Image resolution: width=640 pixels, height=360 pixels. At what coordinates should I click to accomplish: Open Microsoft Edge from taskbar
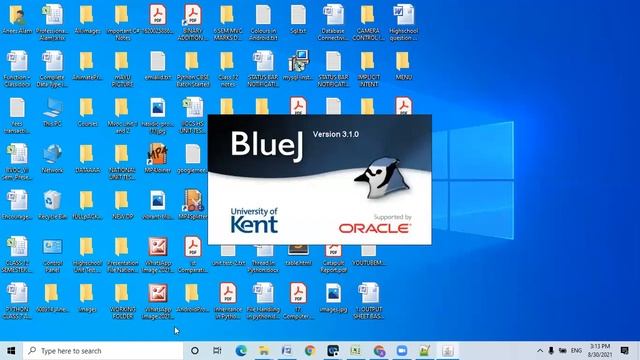[241, 351]
